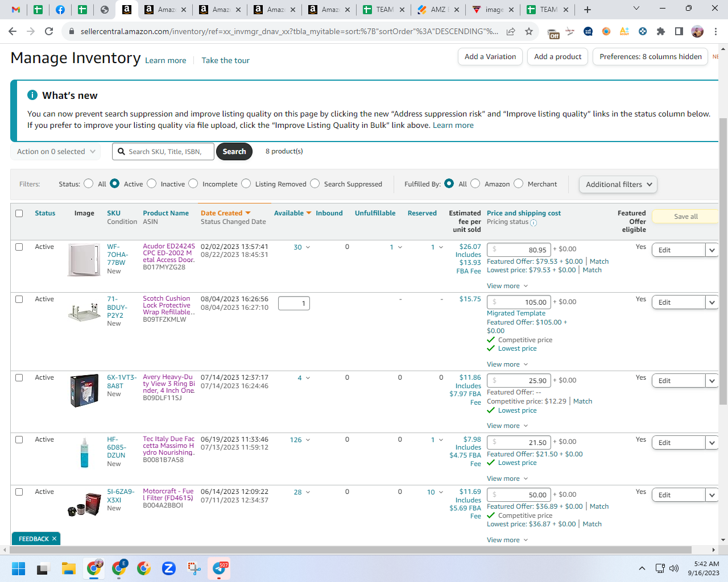Click the vertical page scrollbar
The height and width of the screenshot is (582, 728).
tap(723, 261)
